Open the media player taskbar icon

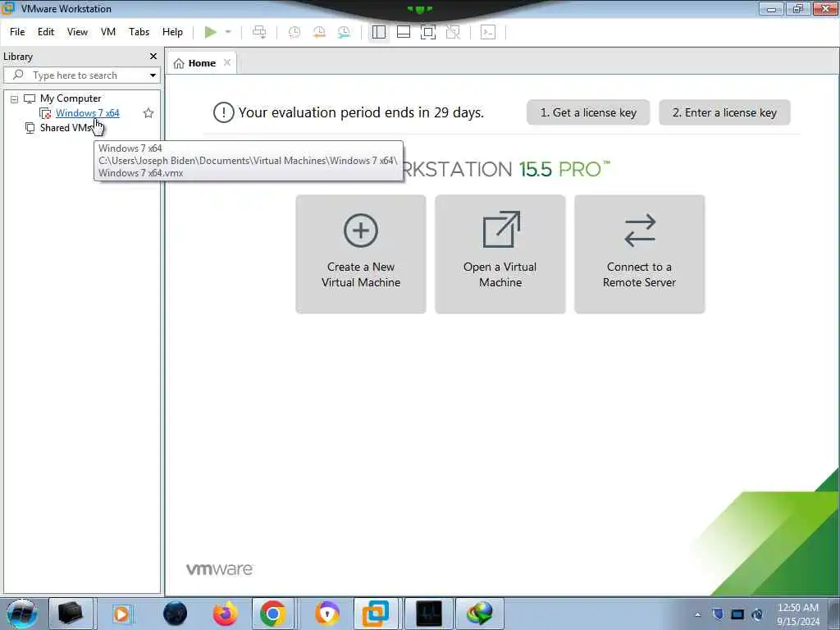(x=121, y=614)
